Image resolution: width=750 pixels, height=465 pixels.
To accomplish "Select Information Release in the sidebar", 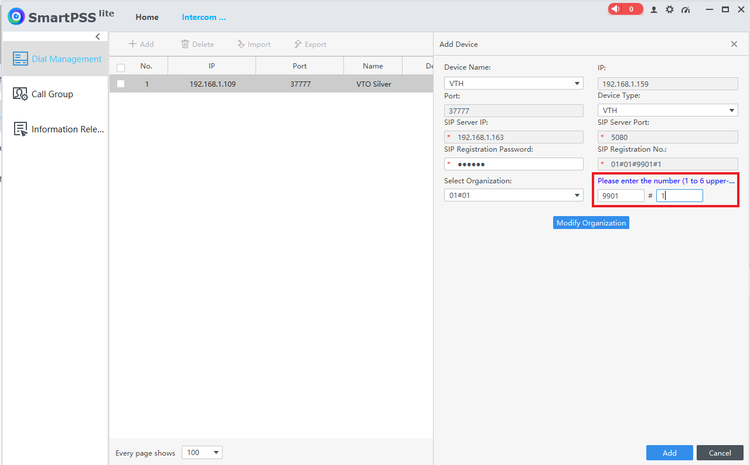I will pos(55,129).
